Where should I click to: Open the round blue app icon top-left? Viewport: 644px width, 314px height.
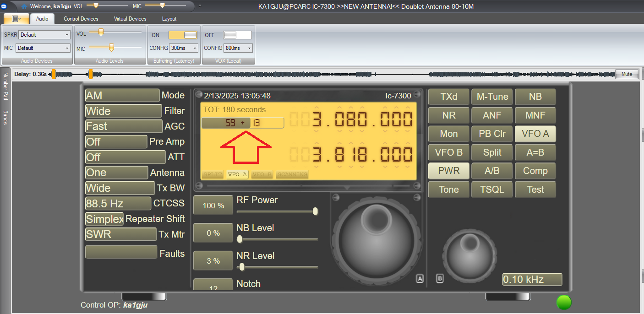pyautogui.click(x=4, y=7)
